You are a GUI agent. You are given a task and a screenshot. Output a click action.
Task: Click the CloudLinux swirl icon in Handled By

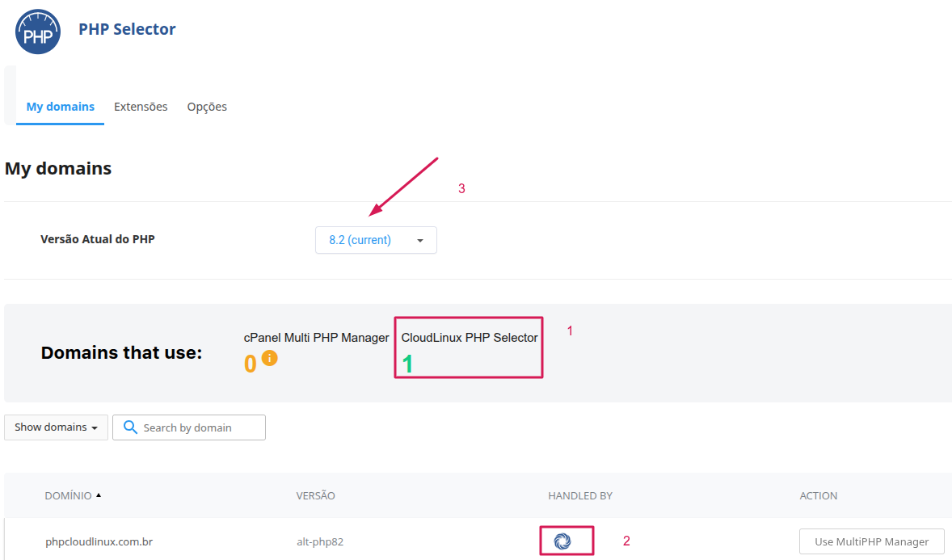pyautogui.click(x=562, y=541)
